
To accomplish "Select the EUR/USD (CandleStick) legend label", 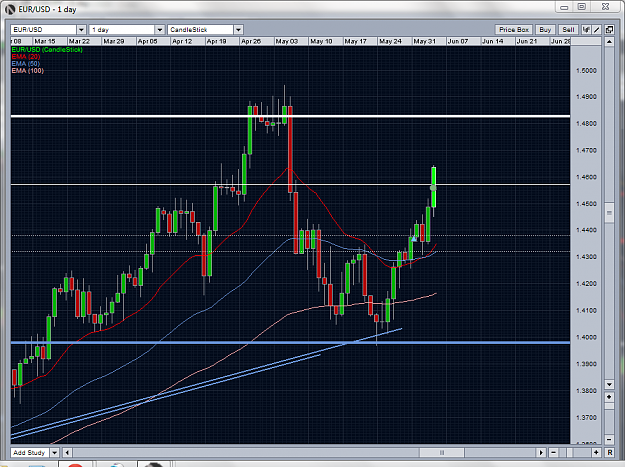I will pyautogui.click(x=47, y=50).
